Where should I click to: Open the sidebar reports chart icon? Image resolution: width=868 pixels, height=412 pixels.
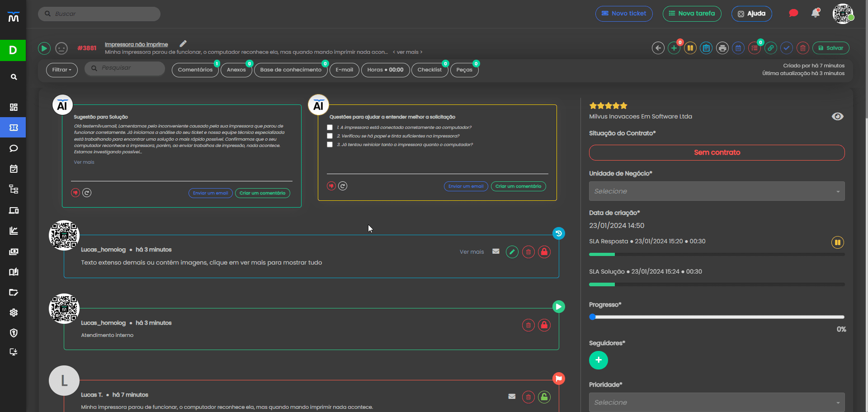[x=14, y=231]
